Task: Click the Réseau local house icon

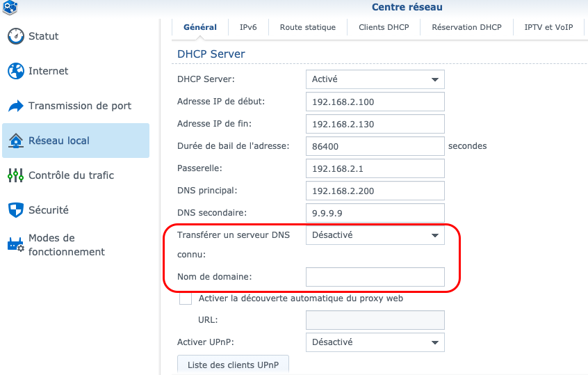Action: pos(15,141)
